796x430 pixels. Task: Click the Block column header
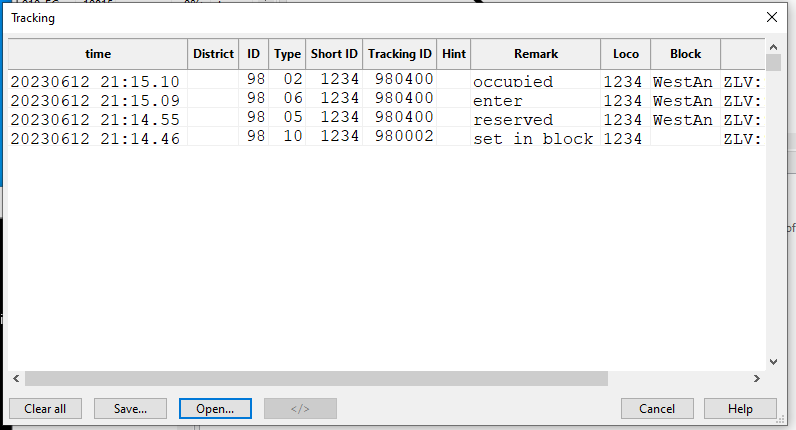click(685, 54)
